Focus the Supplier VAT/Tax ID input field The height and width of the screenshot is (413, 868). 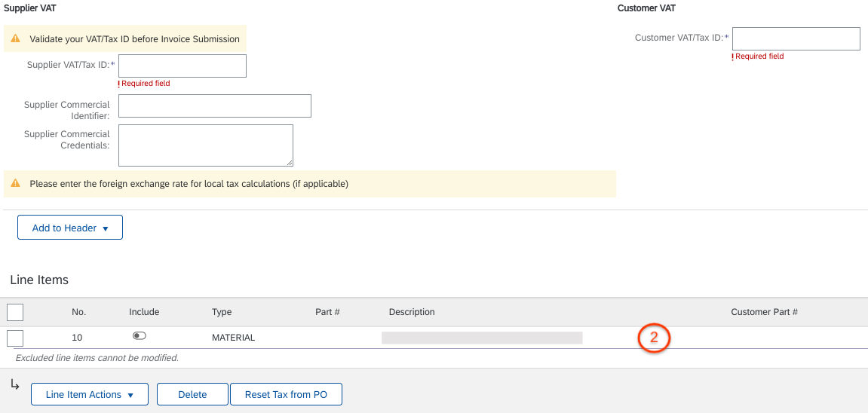pyautogui.click(x=182, y=66)
